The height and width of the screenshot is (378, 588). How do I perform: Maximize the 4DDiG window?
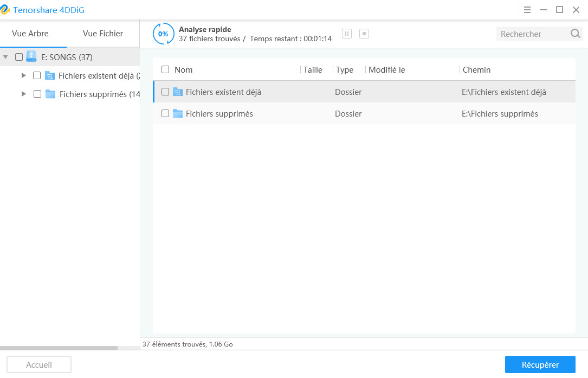point(559,10)
